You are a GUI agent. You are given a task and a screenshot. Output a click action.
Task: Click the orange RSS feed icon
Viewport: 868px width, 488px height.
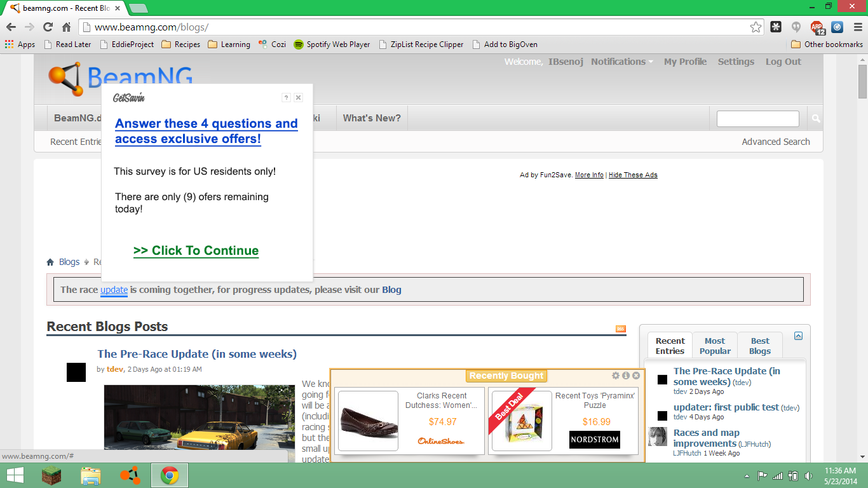pyautogui.click(x=621, y=329)
